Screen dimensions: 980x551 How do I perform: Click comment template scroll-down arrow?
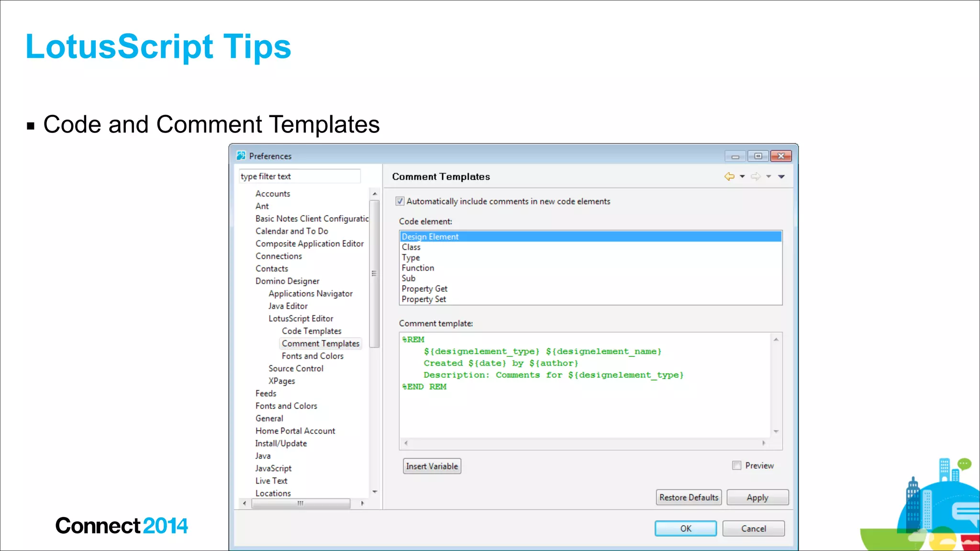[x=776, y=431]
